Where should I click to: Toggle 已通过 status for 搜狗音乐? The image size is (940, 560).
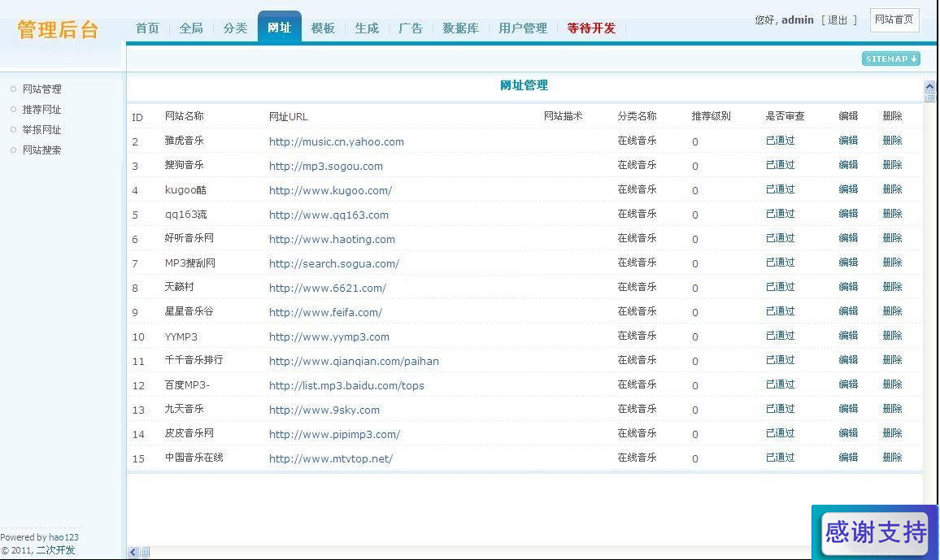coord(780,165)
